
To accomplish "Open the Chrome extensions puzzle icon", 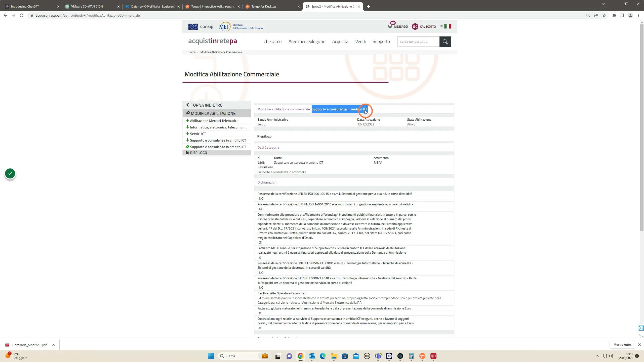I will click(x=614, y=15).
